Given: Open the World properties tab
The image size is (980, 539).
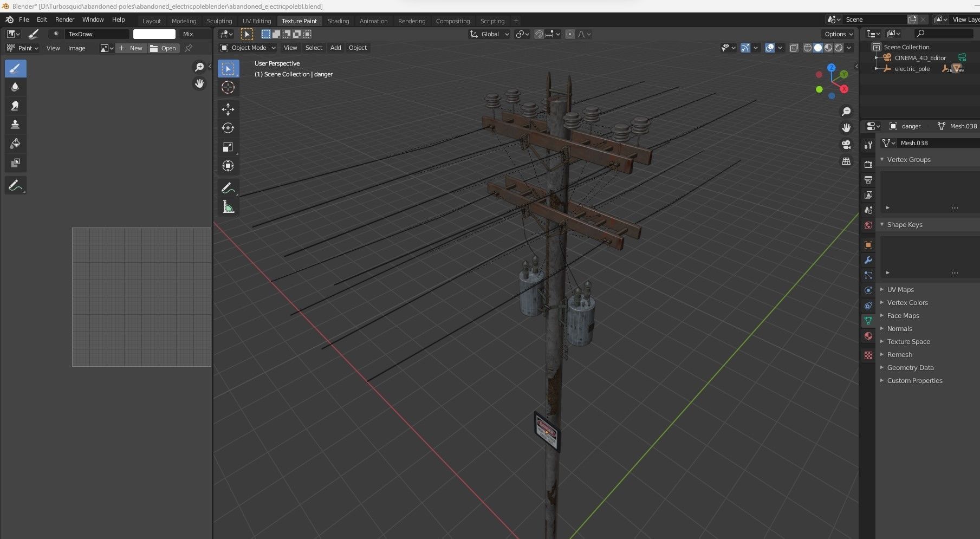Looking at the screenshot, I should (x=868, y=225).
